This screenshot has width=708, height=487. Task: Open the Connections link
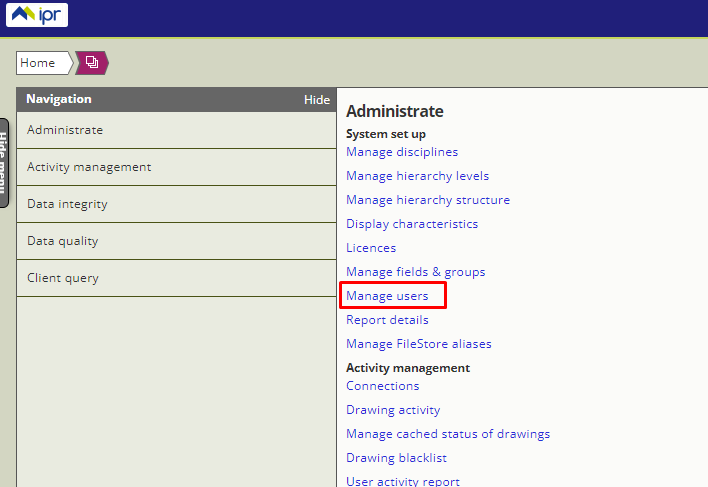pos(382,386)
